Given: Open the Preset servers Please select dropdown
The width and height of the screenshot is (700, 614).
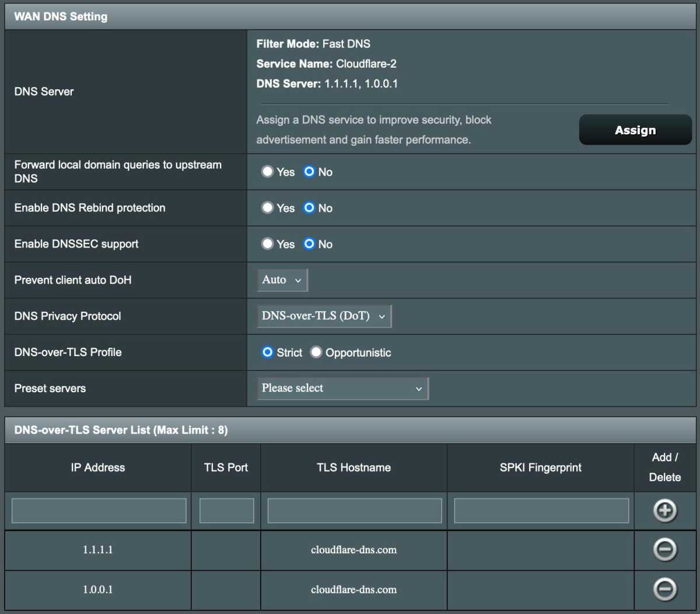Looking at the screenshot, I should (343, 388).
